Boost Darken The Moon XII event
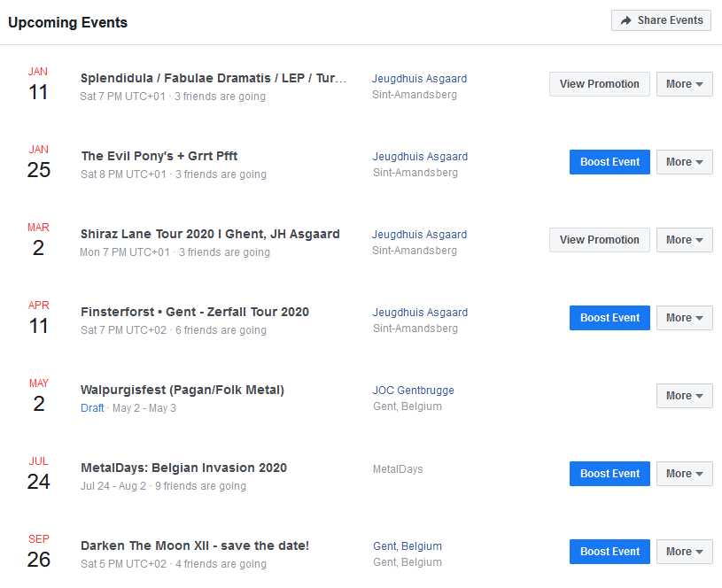Image resolution: width=722 pixels, height=588 pixels. coord(609,552)
